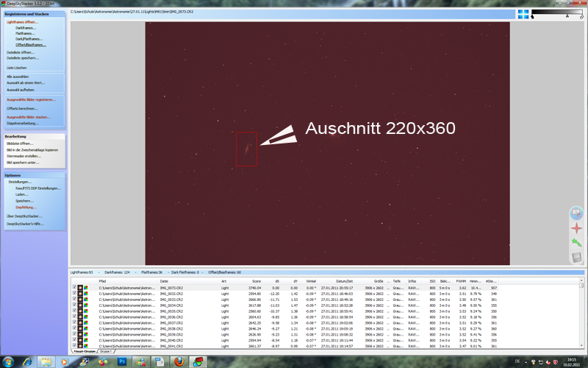588x368 pixels.
Task: Click the red selection rectangle in image
Action: click(x=247, y=149)
